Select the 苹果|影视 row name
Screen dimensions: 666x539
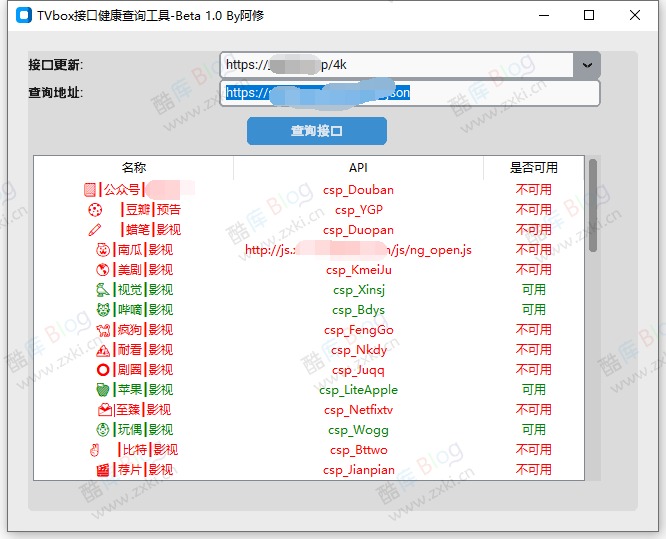point(143,389)
